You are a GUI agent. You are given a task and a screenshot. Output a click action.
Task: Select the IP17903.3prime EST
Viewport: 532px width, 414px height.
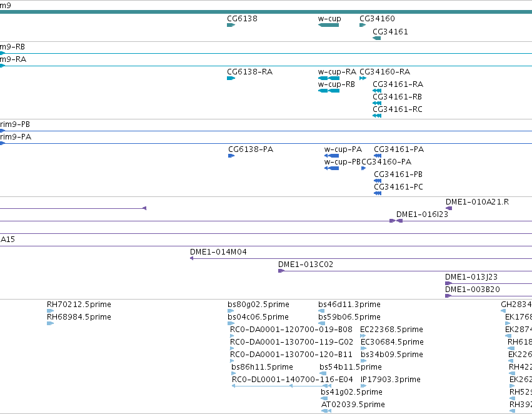tap(363, 386)
